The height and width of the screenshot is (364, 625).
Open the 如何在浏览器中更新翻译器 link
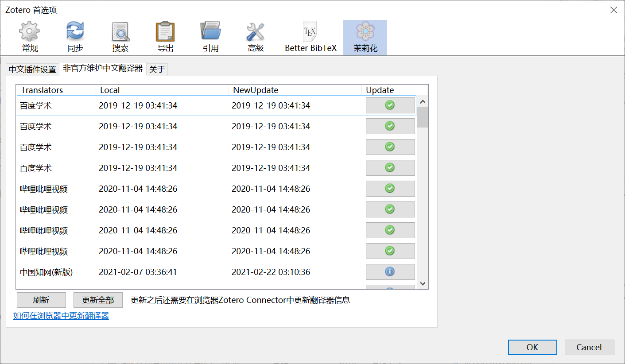point(61,316)
